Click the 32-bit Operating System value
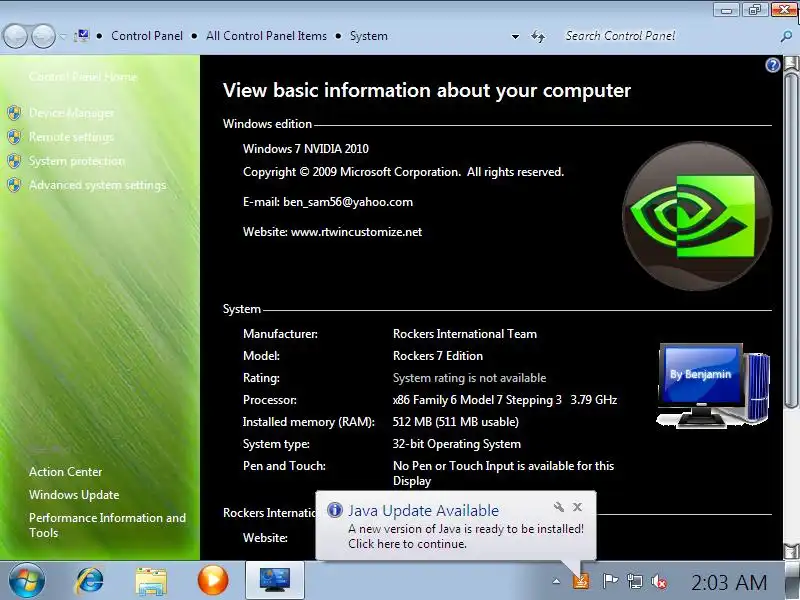This screenshot has height=600, width=800. pyautogui.click(x=457, y=444)
